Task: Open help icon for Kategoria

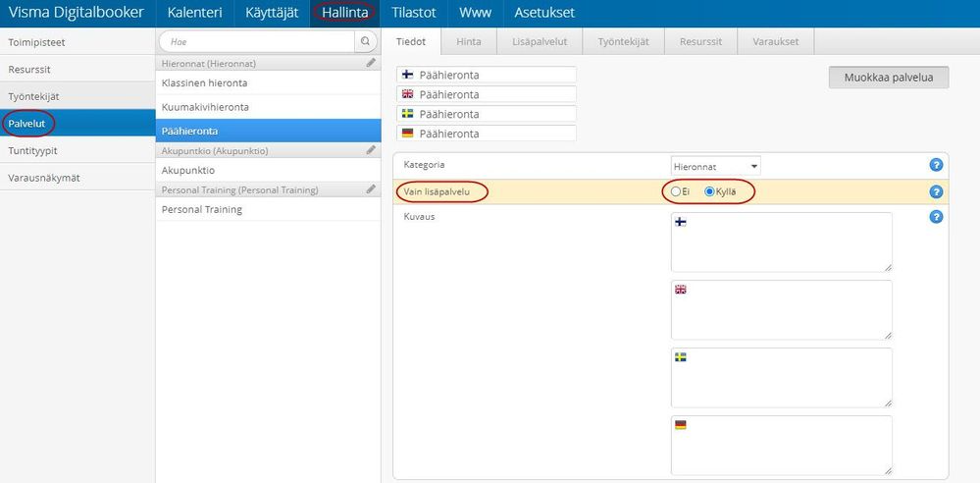Action: (x=936, y=165)
